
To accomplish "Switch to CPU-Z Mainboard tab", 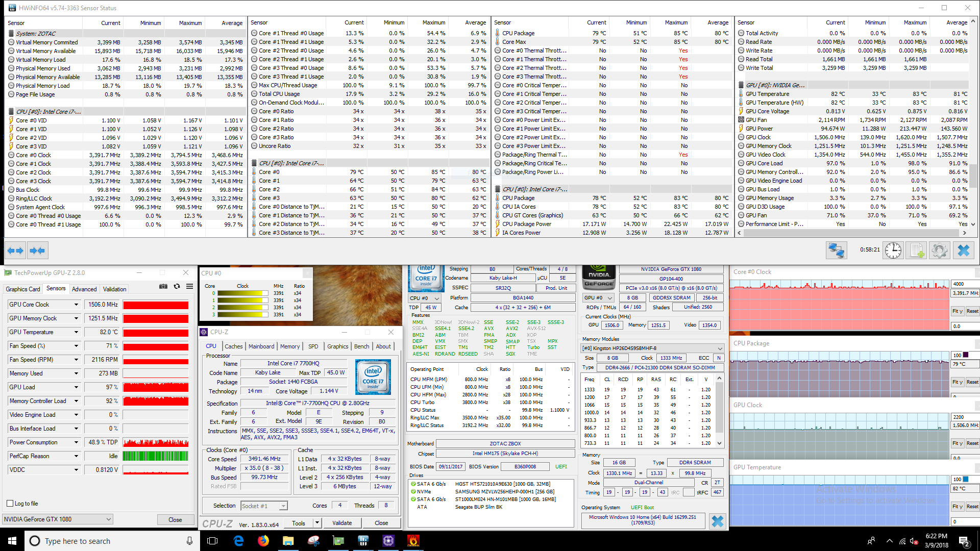I will coord(261,346).
